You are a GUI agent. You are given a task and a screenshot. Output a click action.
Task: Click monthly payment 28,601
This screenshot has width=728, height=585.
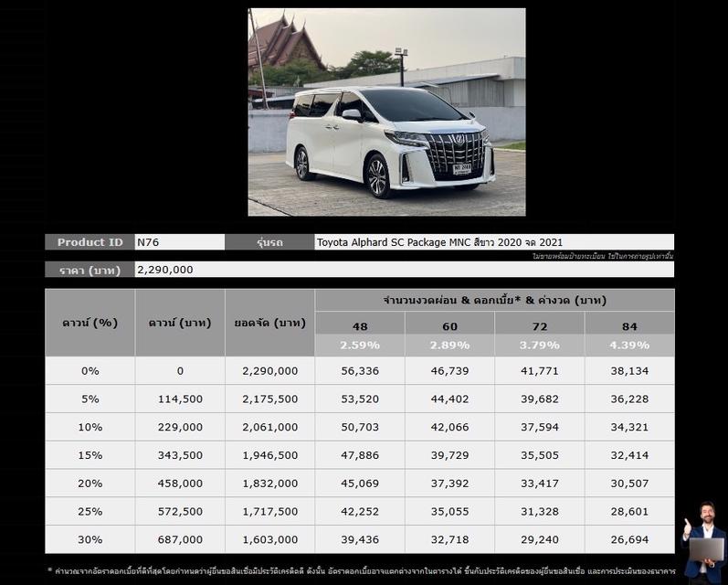tap(629, 511)
